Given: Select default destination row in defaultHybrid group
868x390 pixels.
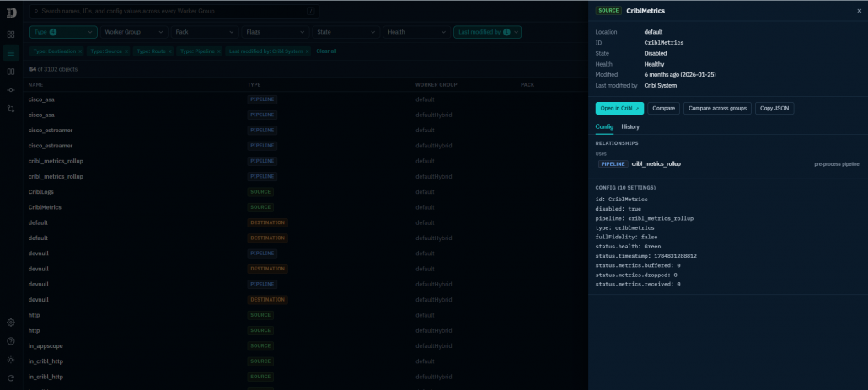Looking at the screenshot, I should pyautogui.click(x=306, y=238).
